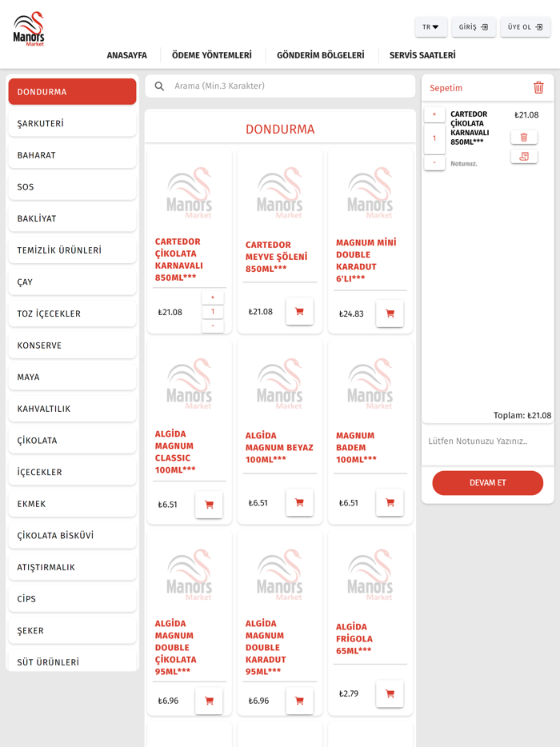Viewport: 560px width, 747px height.
Task: Empty the whole Sepetim cart with trash icon
Action: 538,88
